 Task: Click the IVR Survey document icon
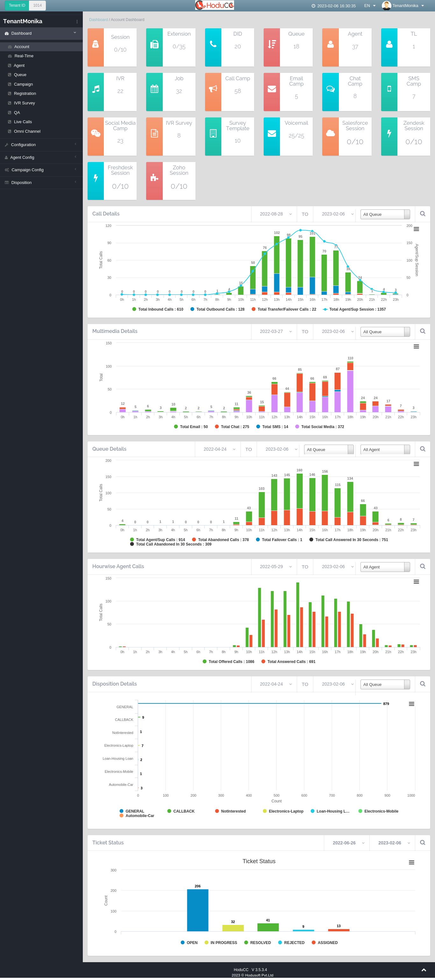[154, 134]
